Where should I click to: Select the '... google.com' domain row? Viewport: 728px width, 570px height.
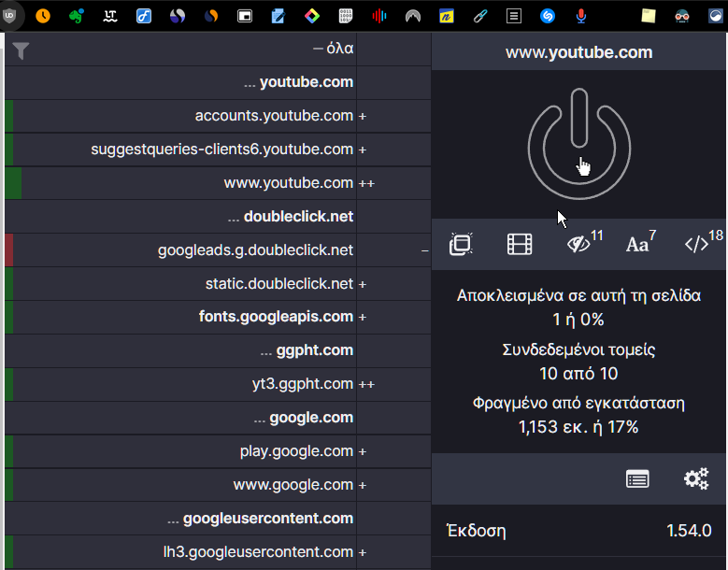coord(180,418)
